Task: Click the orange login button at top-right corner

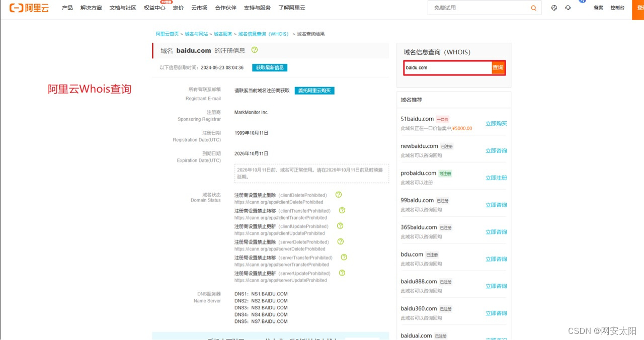Action: pos(638,10)
